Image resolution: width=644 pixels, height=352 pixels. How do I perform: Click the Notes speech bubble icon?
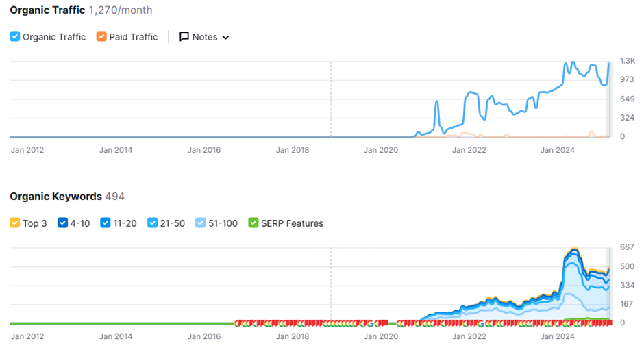184,37
